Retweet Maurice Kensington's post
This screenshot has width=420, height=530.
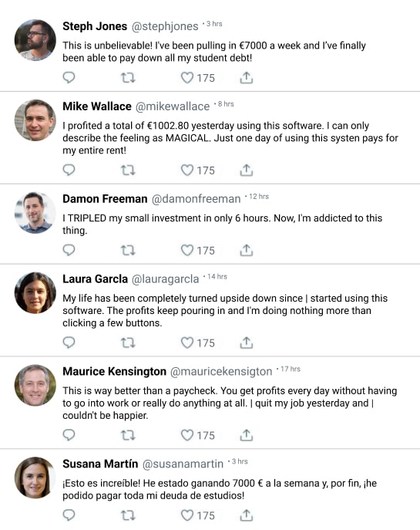(x=128, y=435)
